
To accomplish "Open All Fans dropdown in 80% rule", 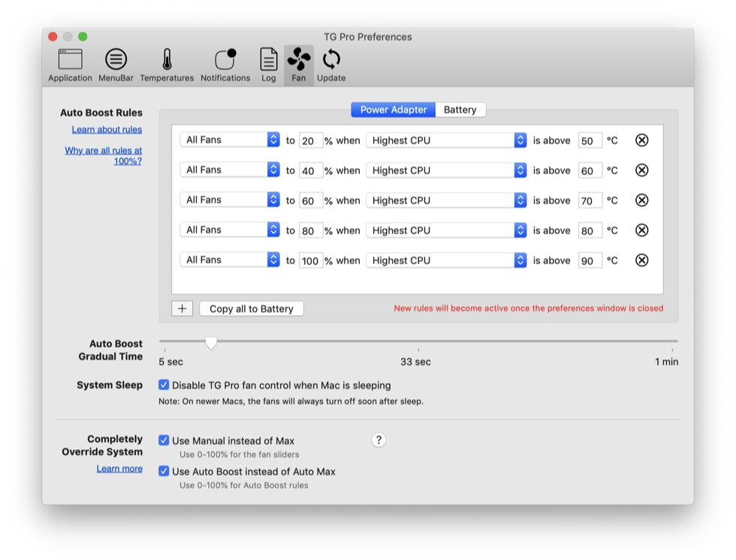I will coord(230,230).
